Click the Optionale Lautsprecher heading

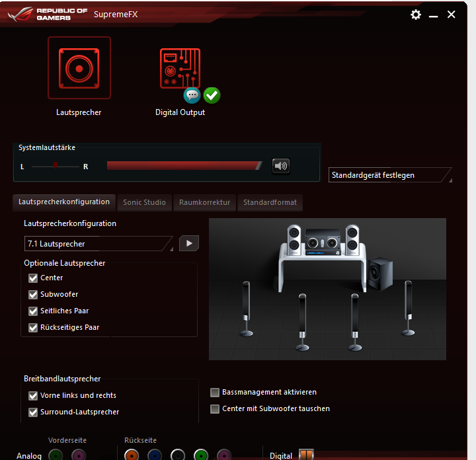coord(65,263)
